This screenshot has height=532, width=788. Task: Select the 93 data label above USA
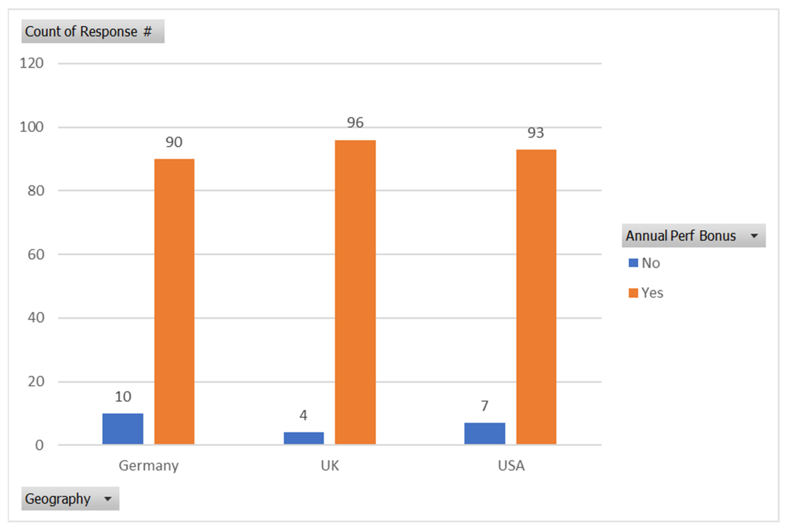[535, 133]
